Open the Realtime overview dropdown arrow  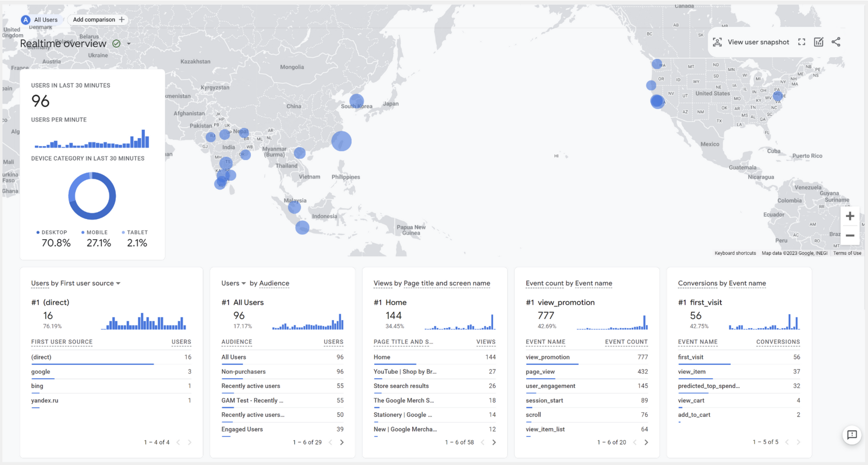coord(129,44)
